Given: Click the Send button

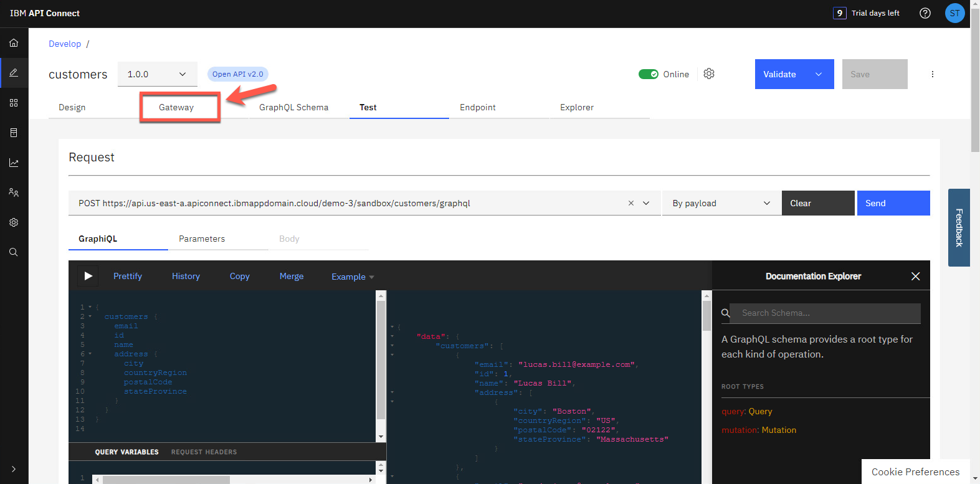Looking at the screenshot, I should (x=893, y=203).
